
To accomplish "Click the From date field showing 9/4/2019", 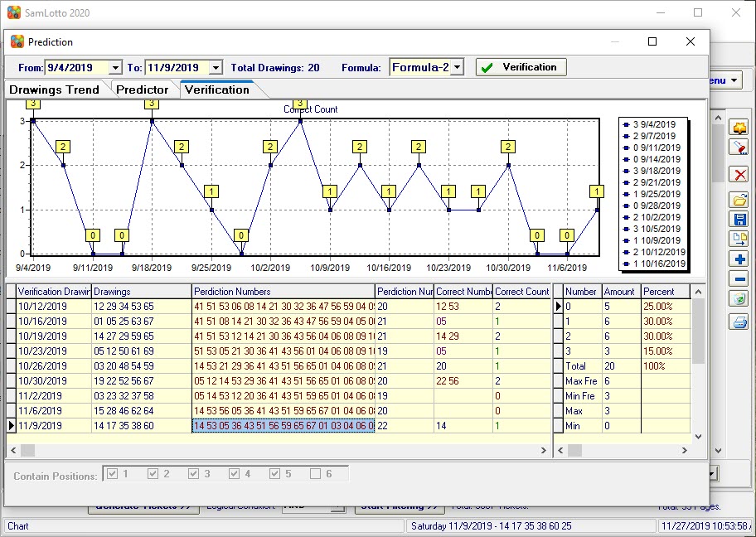I will coord(76,67).
